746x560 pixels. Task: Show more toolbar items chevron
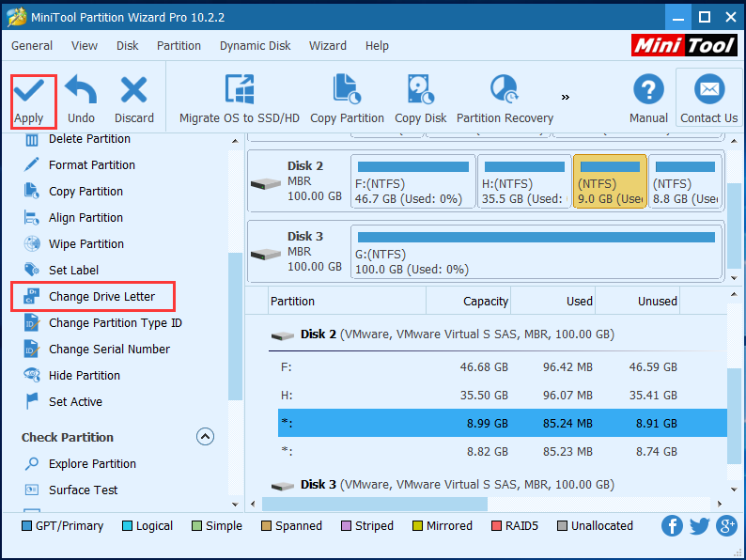click(x=565, y=97)
